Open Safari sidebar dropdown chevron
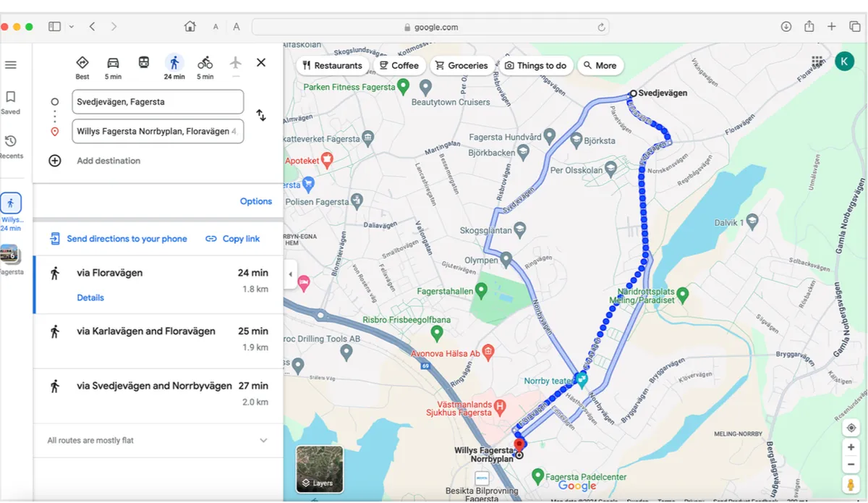This screenshot has width=868, height=503. tap(71, 27)
